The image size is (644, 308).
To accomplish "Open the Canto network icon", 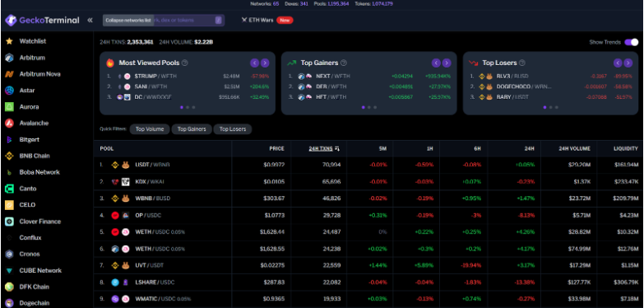I will (x=9, y=189).
